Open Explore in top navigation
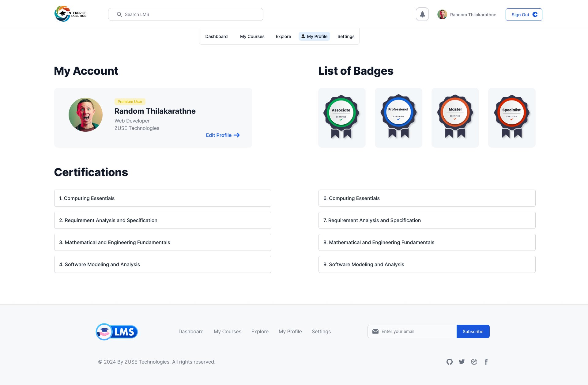This screenshot has height=385, width=588. 283,36
